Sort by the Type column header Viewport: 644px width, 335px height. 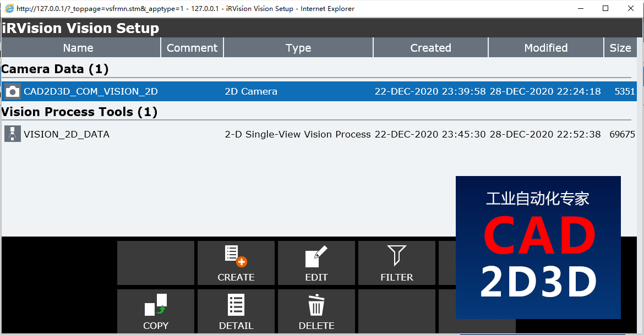298,48
